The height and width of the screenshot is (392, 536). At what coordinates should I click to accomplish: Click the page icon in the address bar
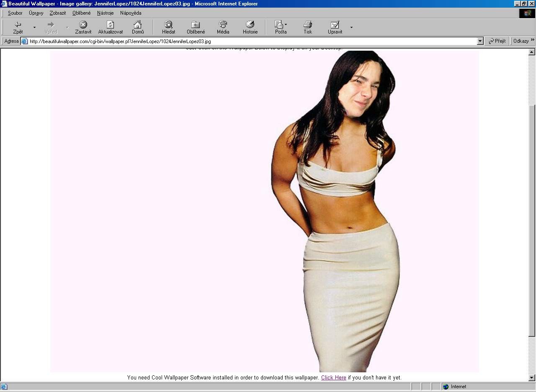[x=24, y=41]
